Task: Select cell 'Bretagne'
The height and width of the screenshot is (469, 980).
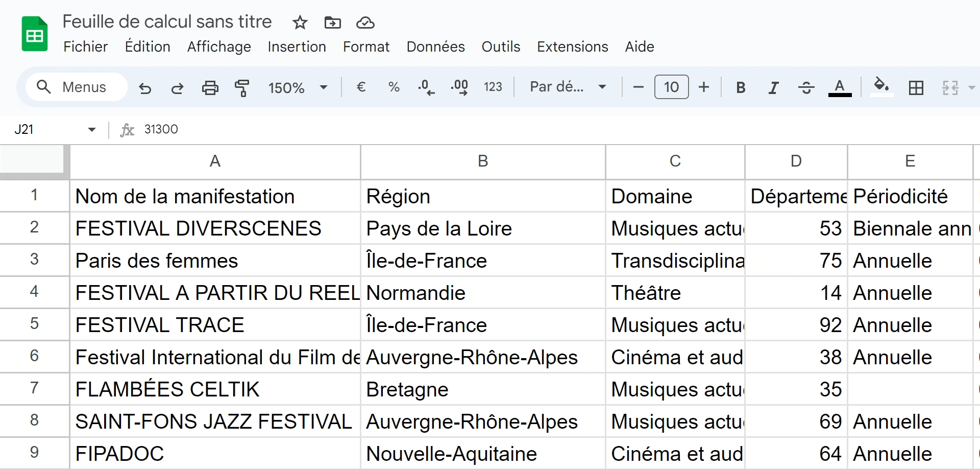Action: (x=483, y=389)
